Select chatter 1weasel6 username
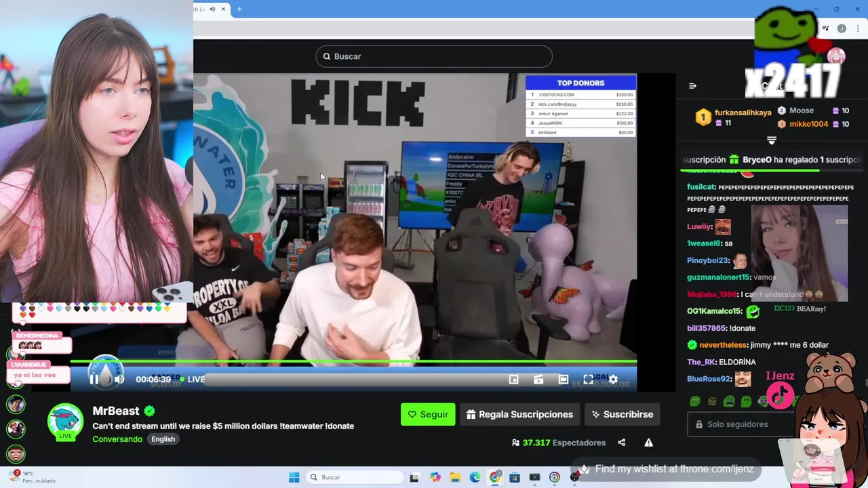Viewport: 868px width, 488px height. [x=703, y=243]
